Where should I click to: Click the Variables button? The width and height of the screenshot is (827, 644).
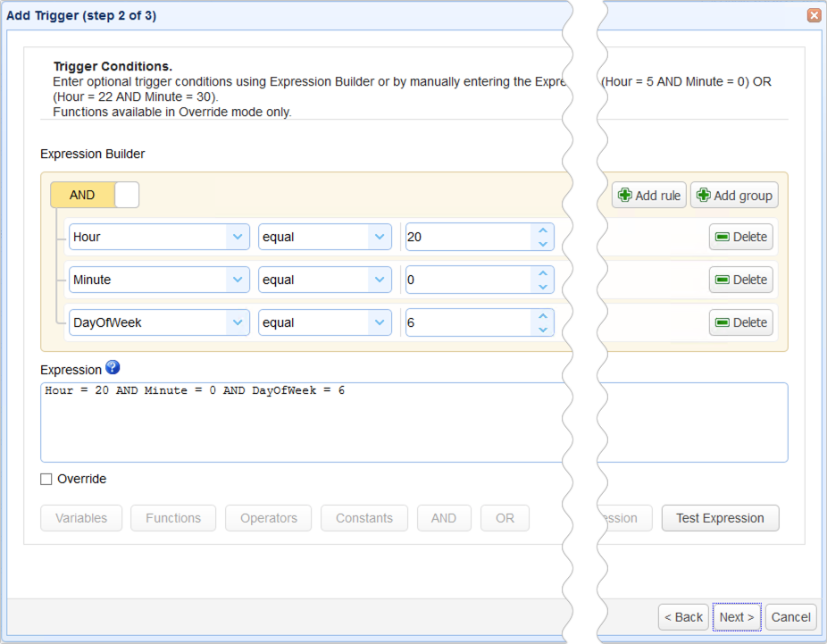pos(81,518)
